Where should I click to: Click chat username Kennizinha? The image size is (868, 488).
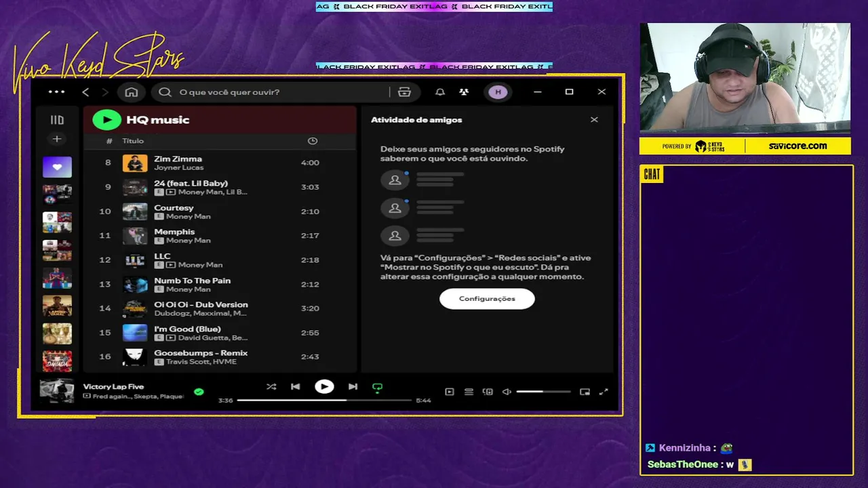684,448
